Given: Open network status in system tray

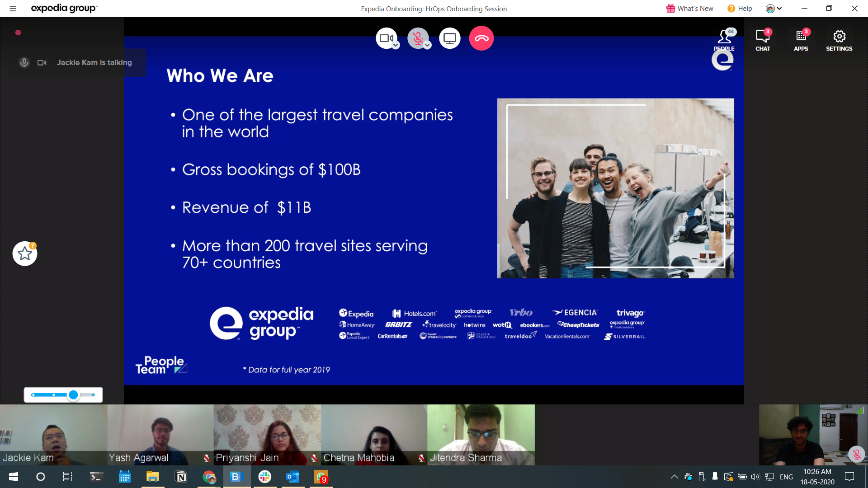Looking at the screenshot, I should click(x=769, y=477).
